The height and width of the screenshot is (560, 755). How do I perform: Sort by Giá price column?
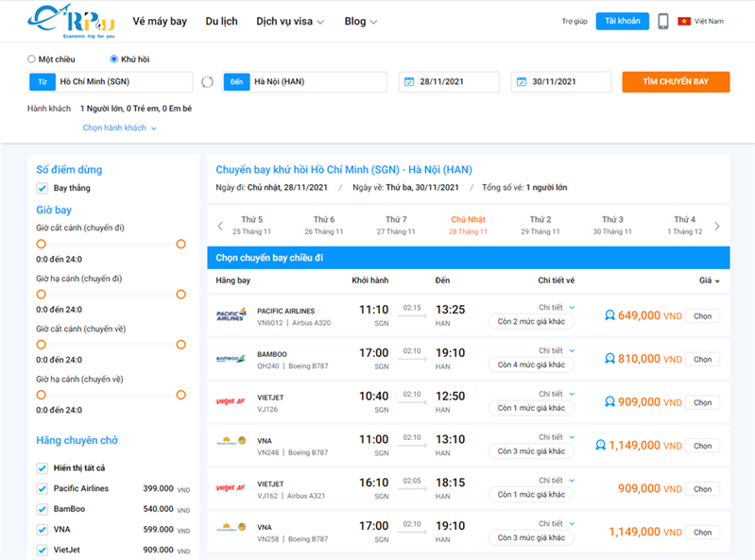710,280
